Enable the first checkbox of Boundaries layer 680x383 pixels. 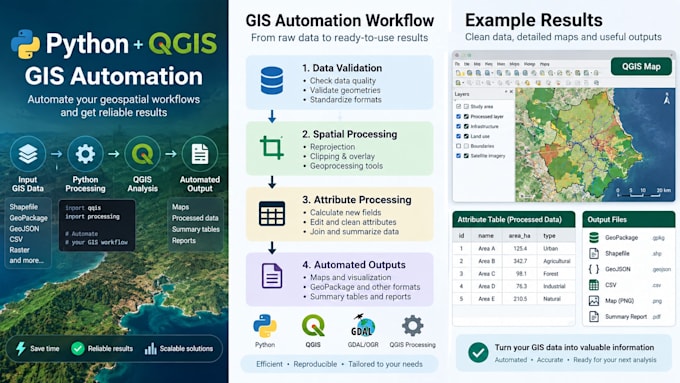[x=458, y=146]
